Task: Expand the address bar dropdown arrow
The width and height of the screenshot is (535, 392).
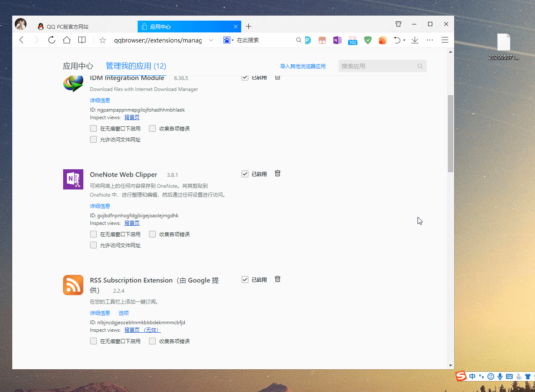Action: [x=211, y=40]
